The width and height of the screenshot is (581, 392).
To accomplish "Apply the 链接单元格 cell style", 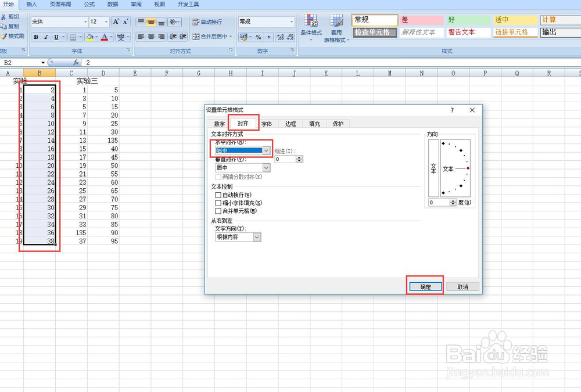I will coord(515,33).
